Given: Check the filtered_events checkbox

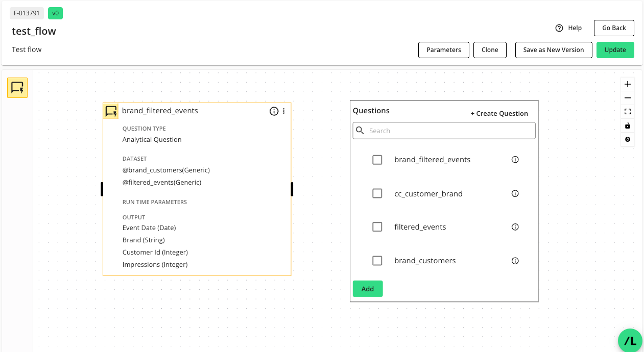Looking at the screenshot, I should point(377,227).
